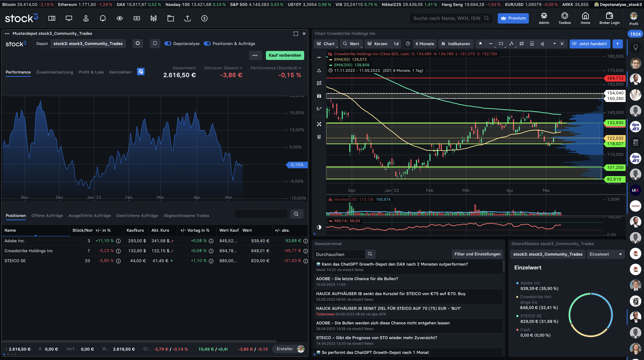644x360 pixels.
Task: Switch to the Profit & Loss tab
Action: click(x=91, y=72)
